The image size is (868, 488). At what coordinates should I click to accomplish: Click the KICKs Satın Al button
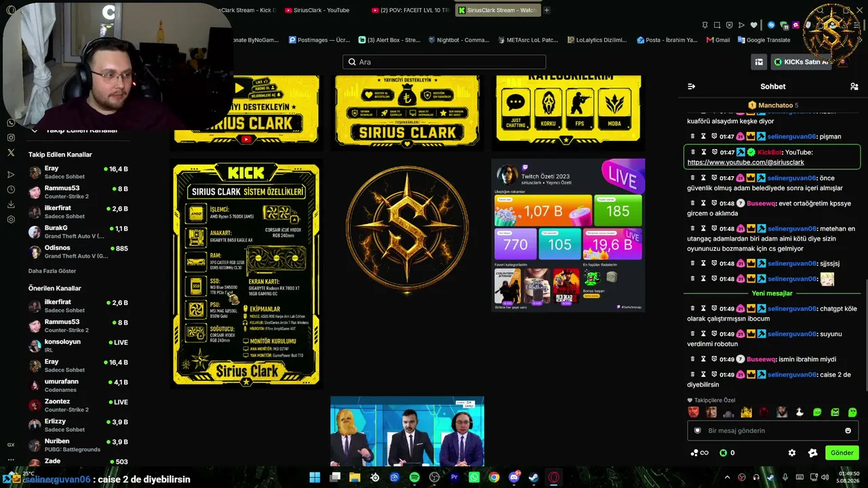(x=801, y=62)
